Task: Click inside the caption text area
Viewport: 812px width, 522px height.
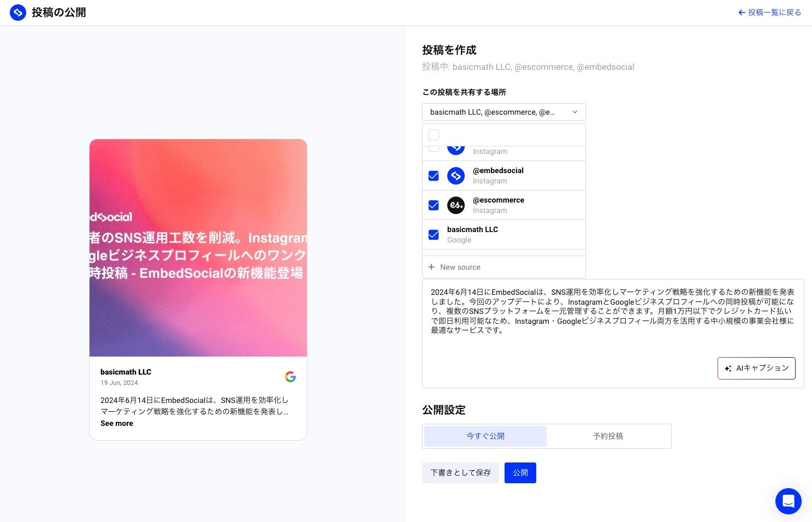Action: [x=613, y=334]
